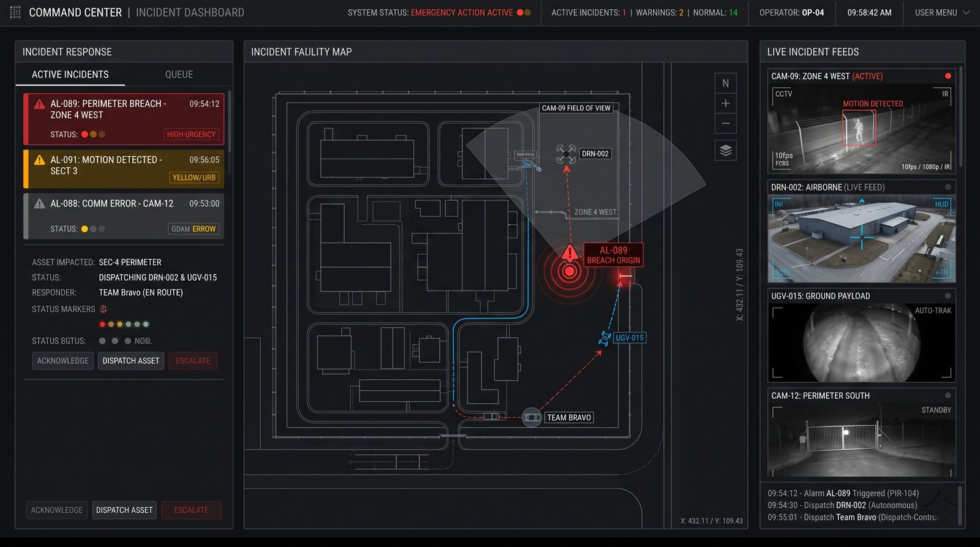The image size is (980, 547).
Task: Click the bottom Escalate button
Action: pyautogui.click(x=192, y=510)
